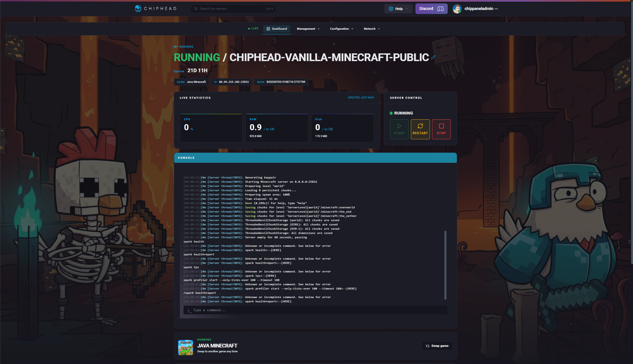The image size is (633, 364).
Task: Click the Uptime 21D 11H value
Action: pyautogui.click(x=197, y=71)
